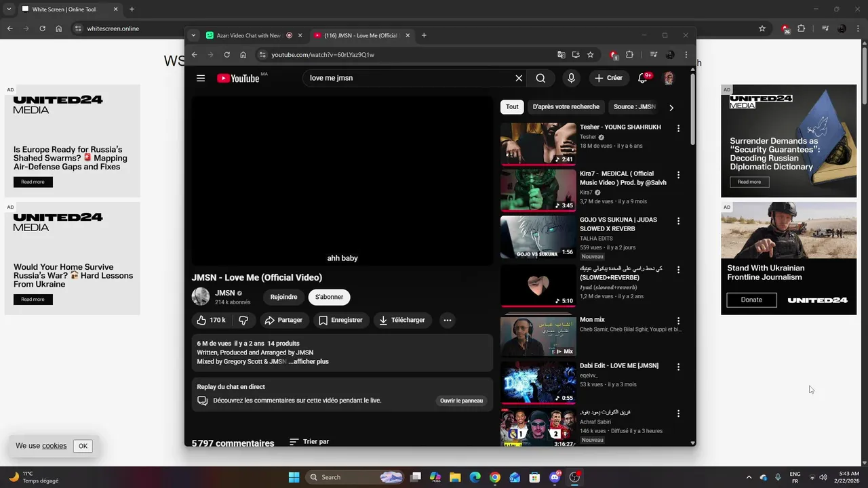Translate this page icon in address bar
Image resolution: width=868 pixels, height=488 pixels.
click(561, 55)
